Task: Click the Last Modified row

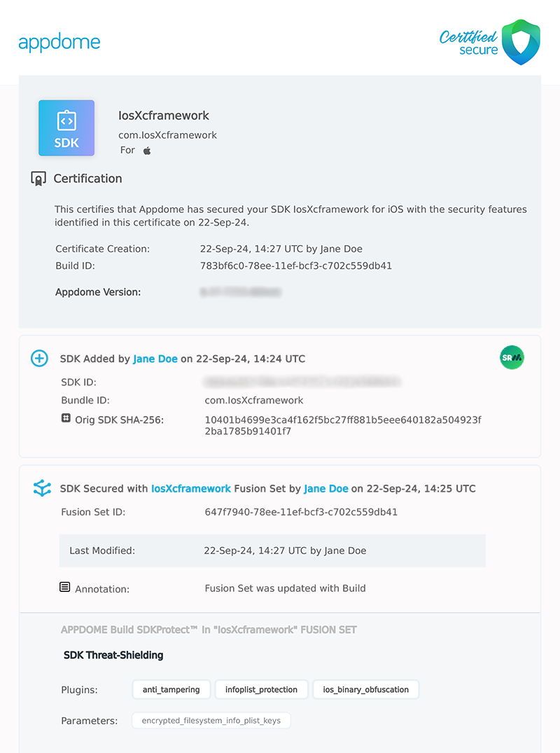Action: (x=272, y=551)
